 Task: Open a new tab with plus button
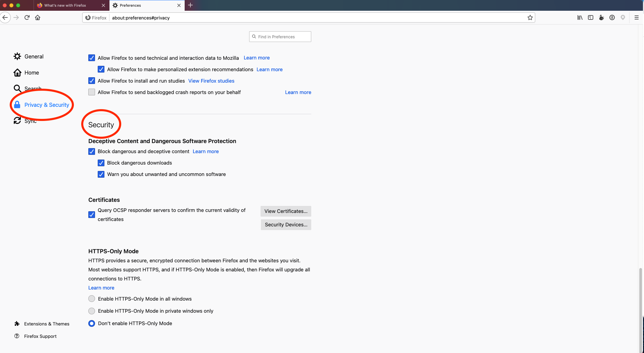(190, 5)
